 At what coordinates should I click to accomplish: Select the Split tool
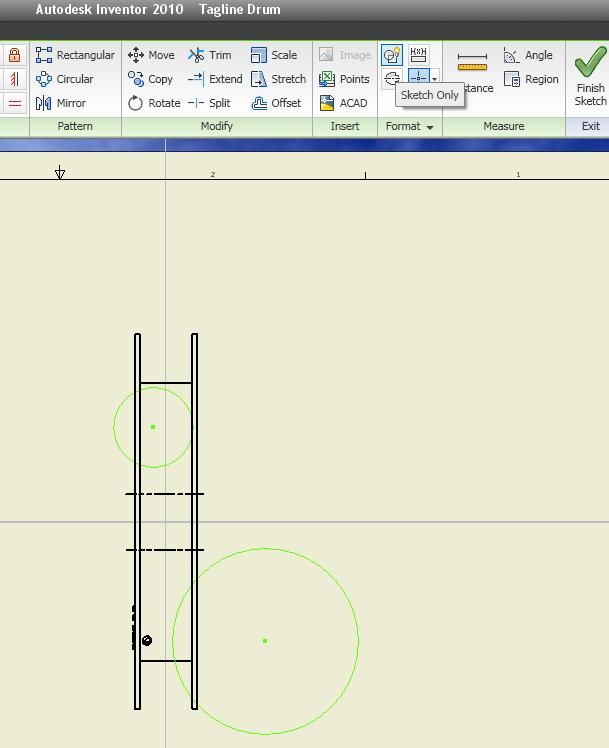coord(209,103)
